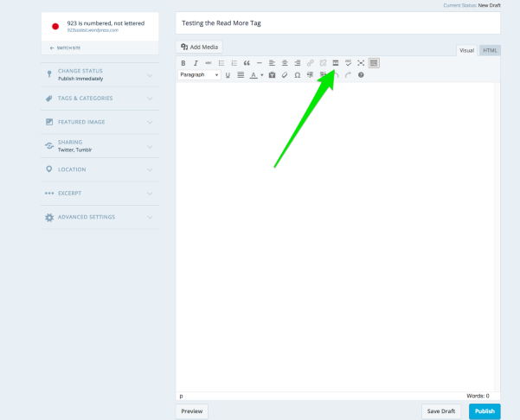The height and width of the screenshot is (420, 520).
Task: Click the insert link icon
Action: click(311, 63)
